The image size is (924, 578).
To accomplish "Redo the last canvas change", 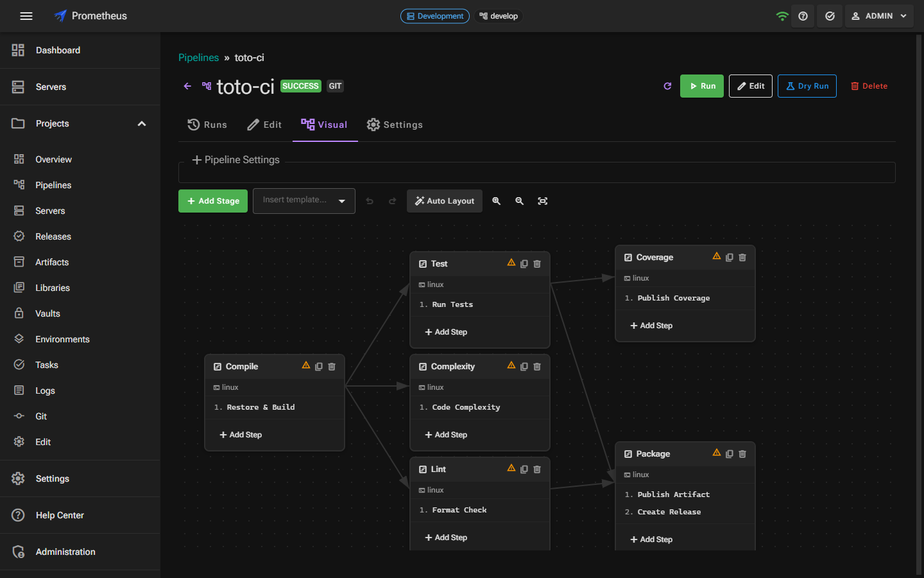I will point(393,201).
